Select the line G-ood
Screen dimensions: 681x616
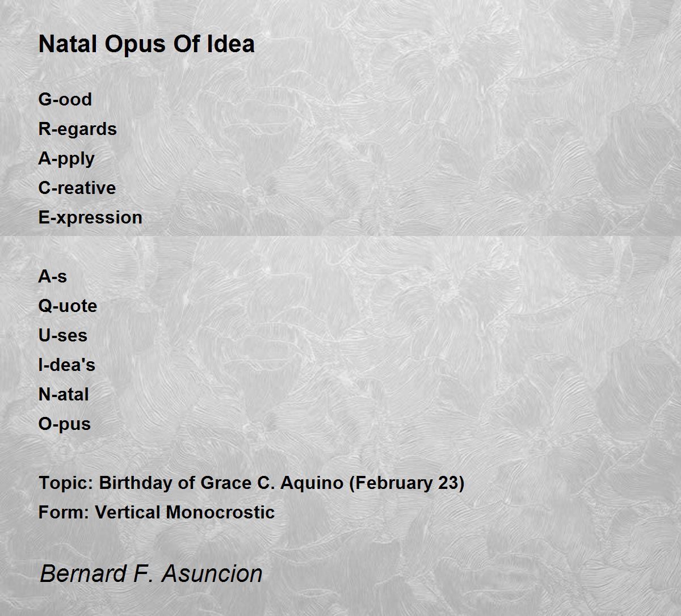65,99
